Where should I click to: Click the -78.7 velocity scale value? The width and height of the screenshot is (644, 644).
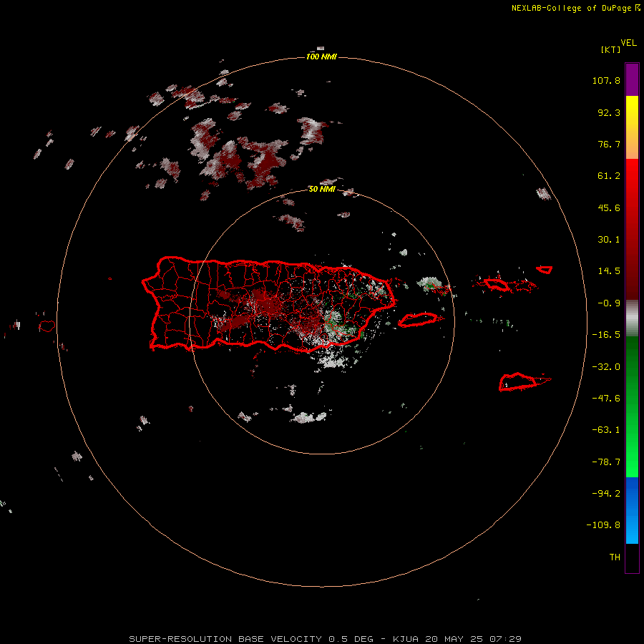(x=606, y=462)
